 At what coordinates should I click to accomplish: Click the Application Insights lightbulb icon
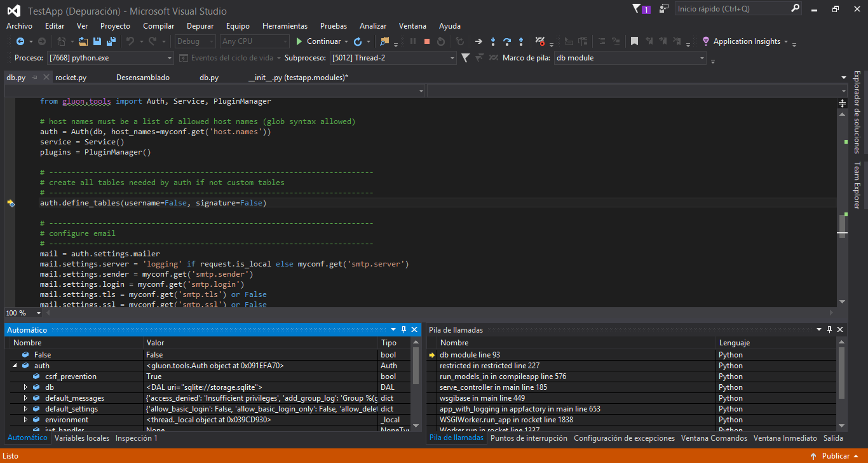(x=705, y=41)
